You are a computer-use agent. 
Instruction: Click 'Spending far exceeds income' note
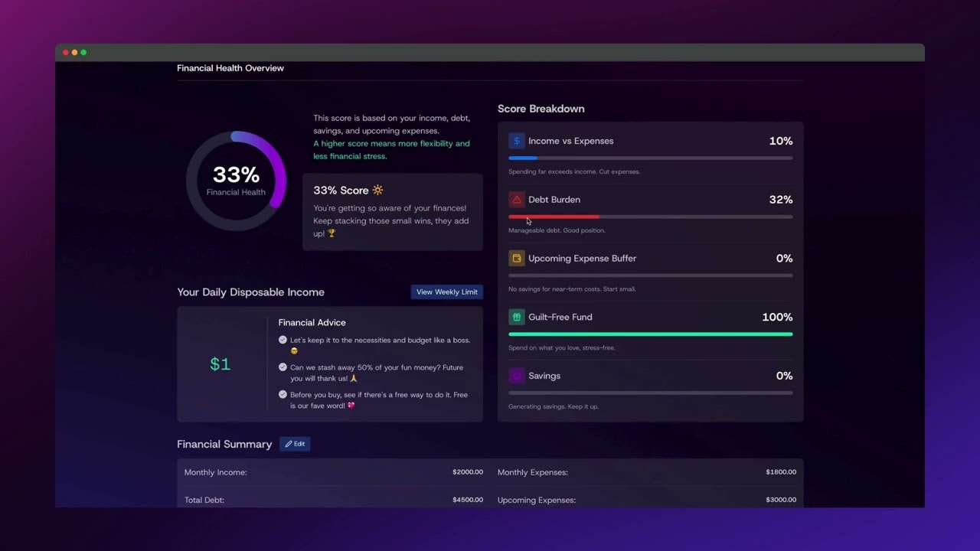574,171
